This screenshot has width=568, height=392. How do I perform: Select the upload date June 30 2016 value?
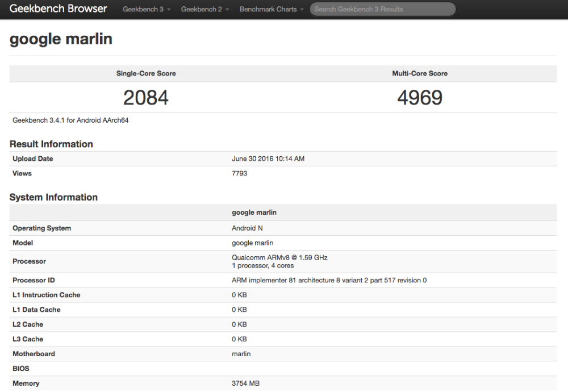coord(268,159)
